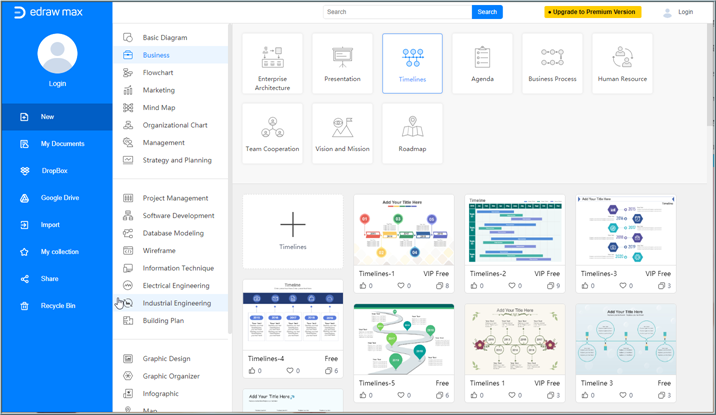This screenshot has width=716, height=415.
Task: Click the edraw max logo
Action: [48, 12]
